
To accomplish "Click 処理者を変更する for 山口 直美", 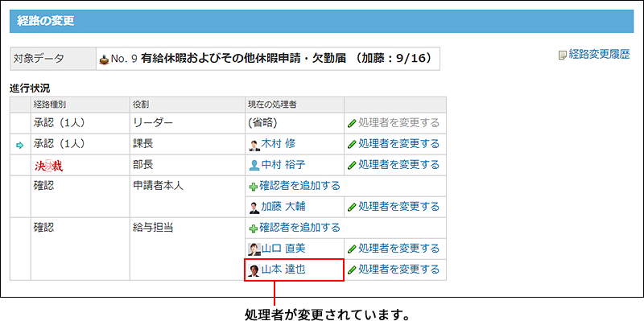I will click(x=398, y=249).
